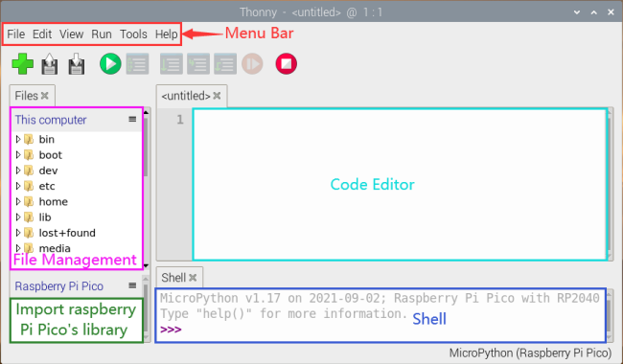623x364 pixels.
Task: Select the bin folder row
Action: (77, 139)
